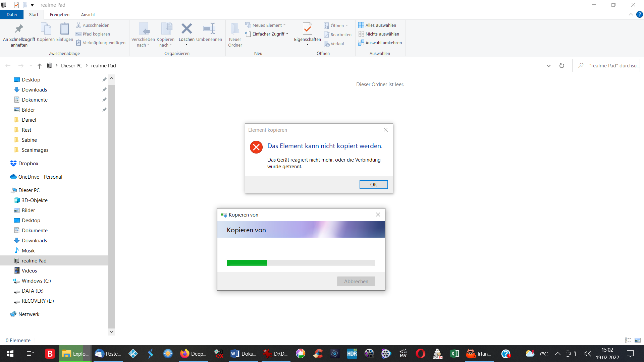Select realme Pad in navigation tree

pos(54,260)
